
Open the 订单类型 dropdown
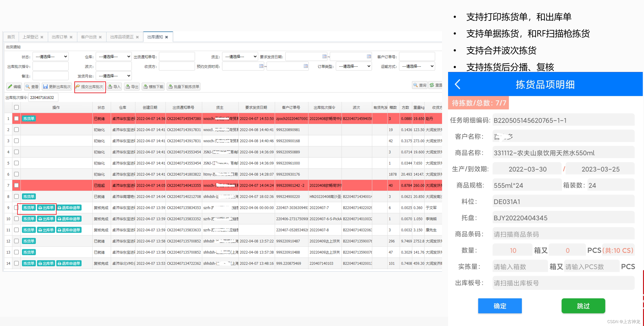click(354, 66)
